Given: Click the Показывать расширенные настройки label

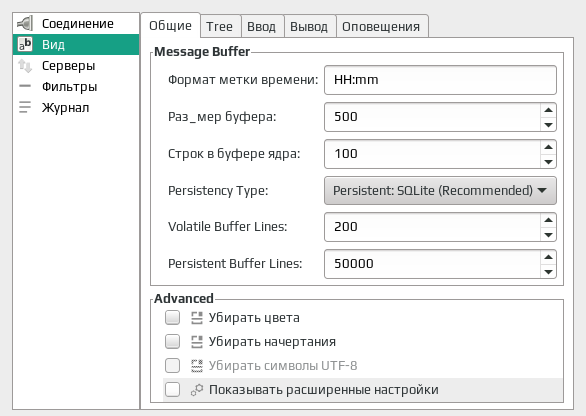Looking at the screenshot, I should click(324, 390).
